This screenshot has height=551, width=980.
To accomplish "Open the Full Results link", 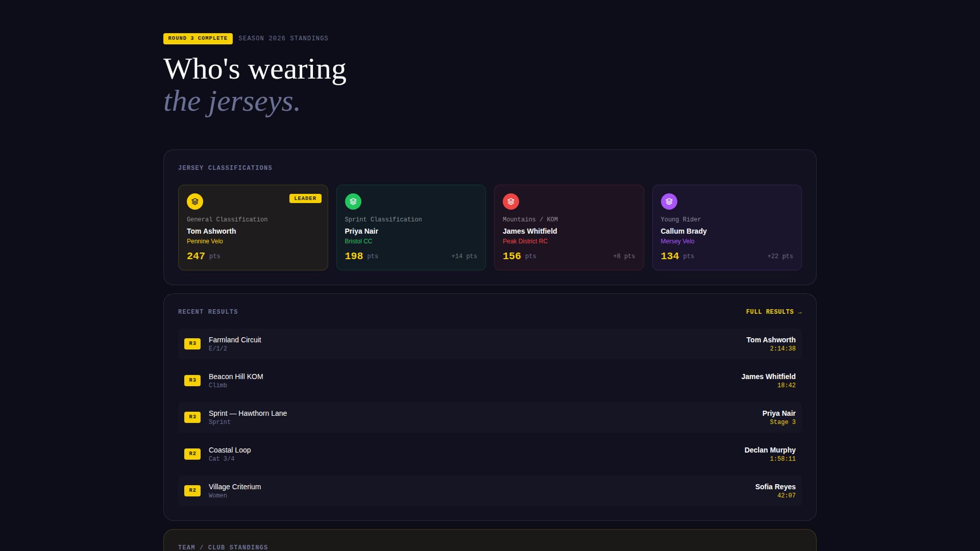I will (x=774, y=312).
